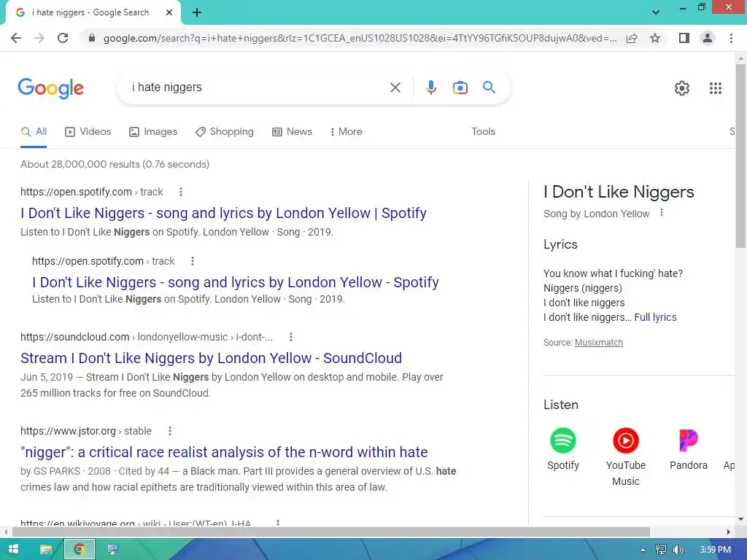Open knowledge panel song options menu
The width and height of the screenshot is (747, 560).
pyautogui.click(x=661, y=213)
